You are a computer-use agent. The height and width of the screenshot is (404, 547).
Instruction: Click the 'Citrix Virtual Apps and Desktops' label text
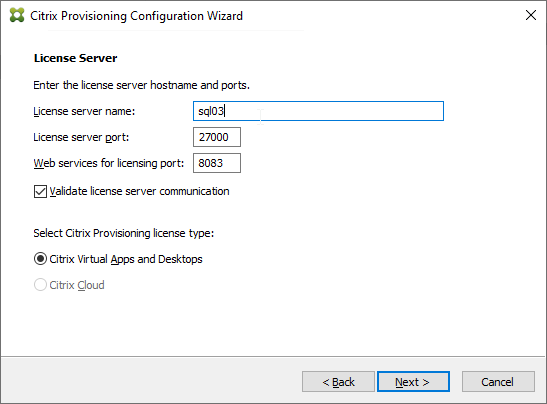click(126, 259)
